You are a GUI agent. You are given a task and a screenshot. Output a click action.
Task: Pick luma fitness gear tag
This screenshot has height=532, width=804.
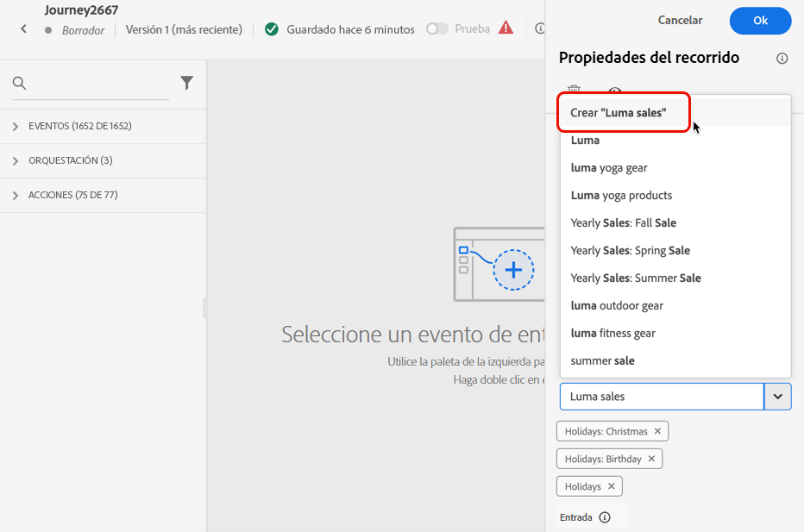(x=675, y=333)
